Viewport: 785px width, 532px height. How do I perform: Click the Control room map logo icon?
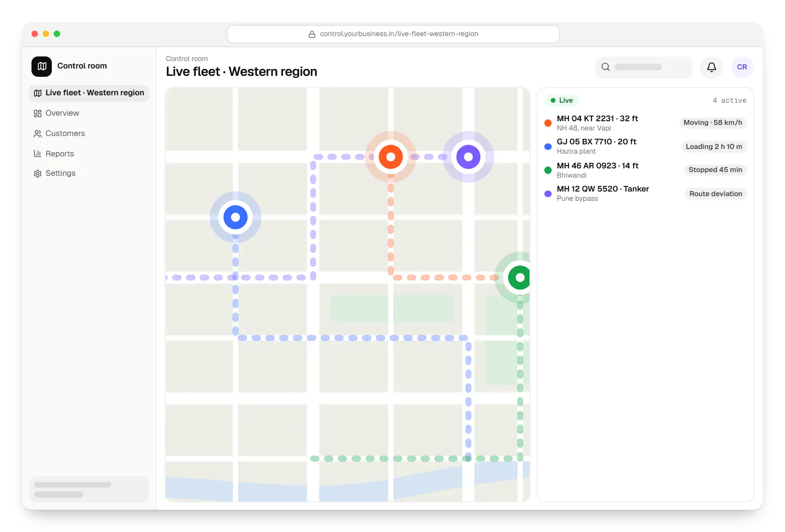42,66
